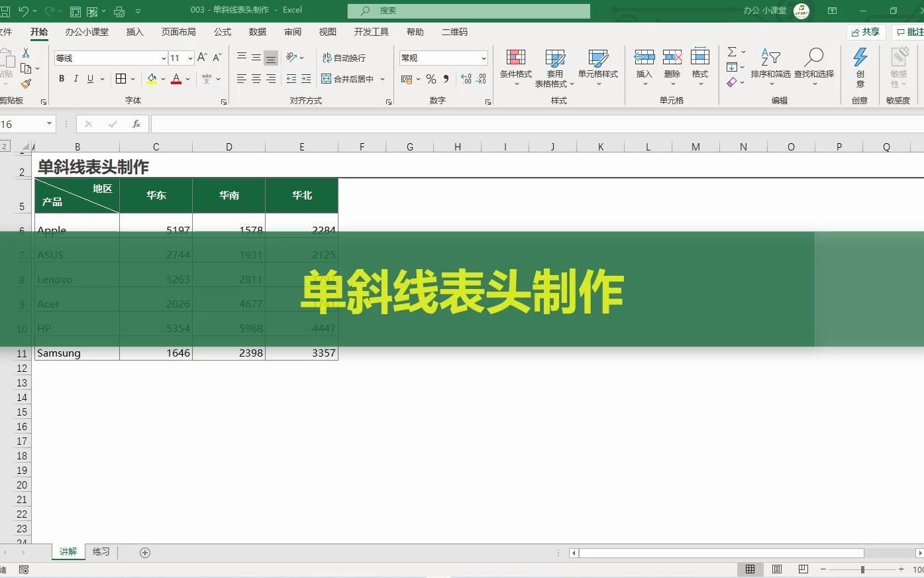
Task: Click the cell Delete (删除) button
Action: pos(672,67)
